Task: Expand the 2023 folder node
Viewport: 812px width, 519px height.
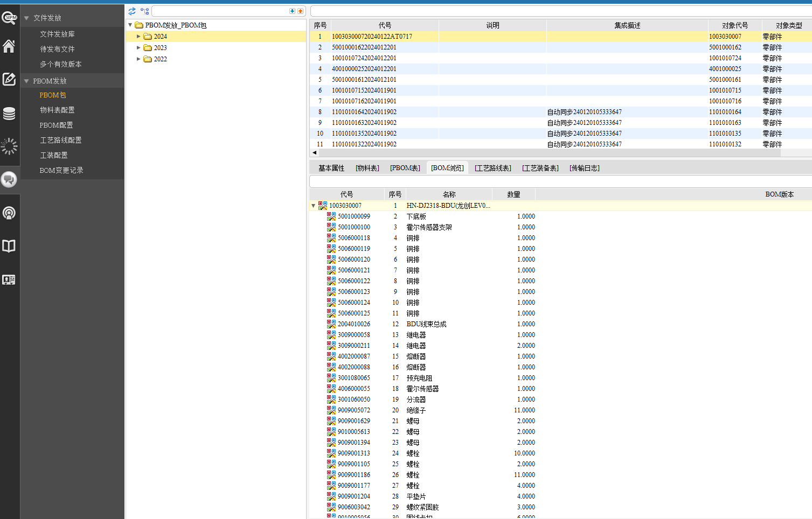Action: coord(138,48)
